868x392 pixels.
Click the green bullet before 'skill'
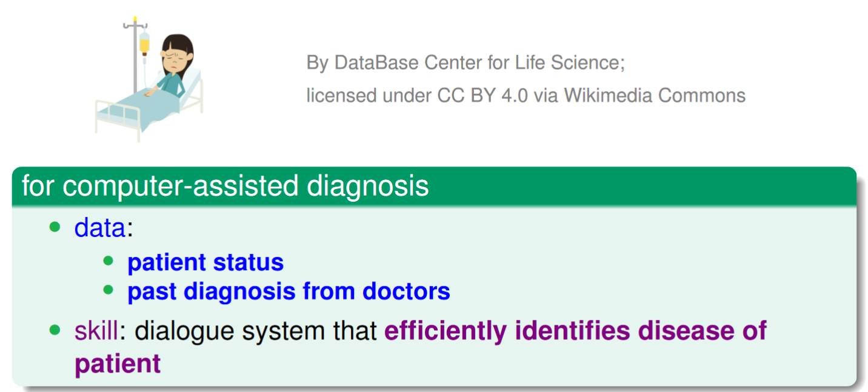pyautogui.click(x=56, y=331)
